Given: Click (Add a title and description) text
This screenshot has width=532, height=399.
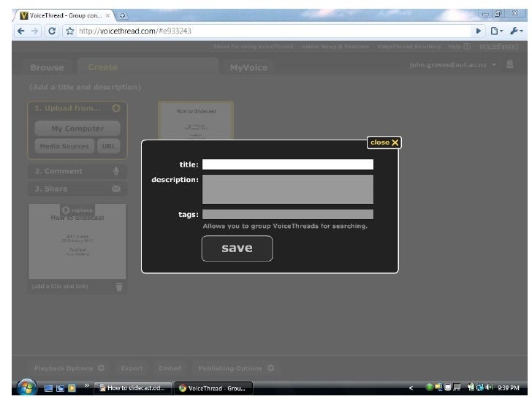Looking at the screenshot, I should point(85,87).
